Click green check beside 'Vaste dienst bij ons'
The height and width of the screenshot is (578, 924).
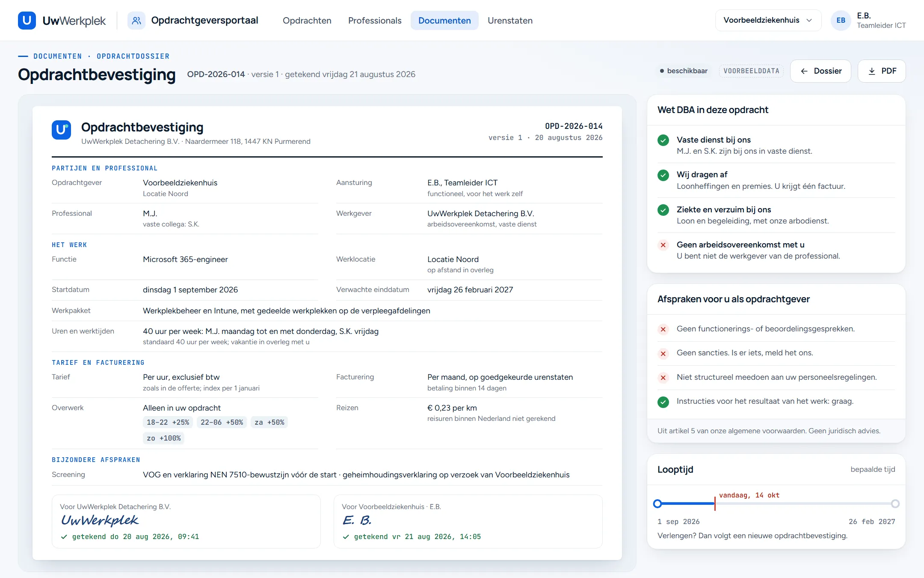point(663,140)
